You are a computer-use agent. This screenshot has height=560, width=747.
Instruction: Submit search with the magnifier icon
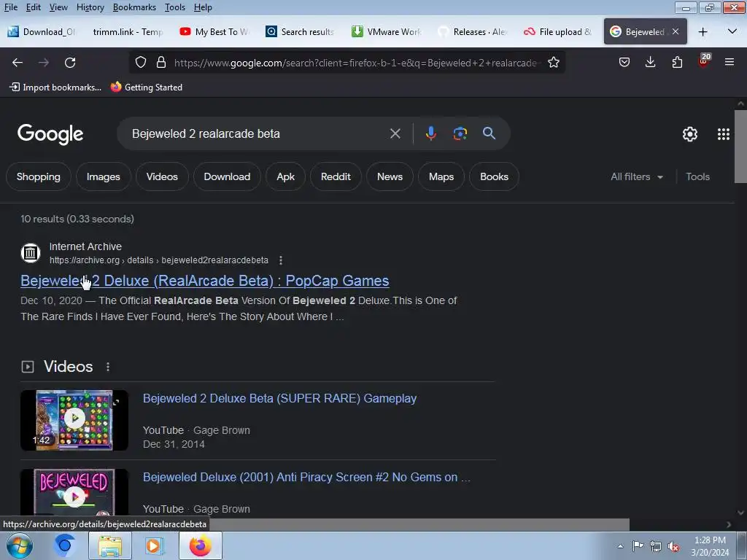pos(489,133)
